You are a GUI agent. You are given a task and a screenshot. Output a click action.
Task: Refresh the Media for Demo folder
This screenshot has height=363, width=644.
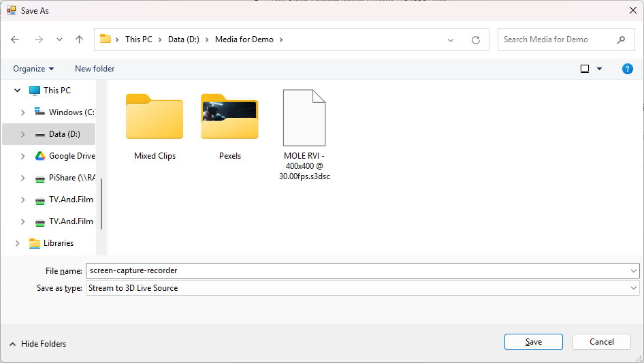(x=476, y=40)
